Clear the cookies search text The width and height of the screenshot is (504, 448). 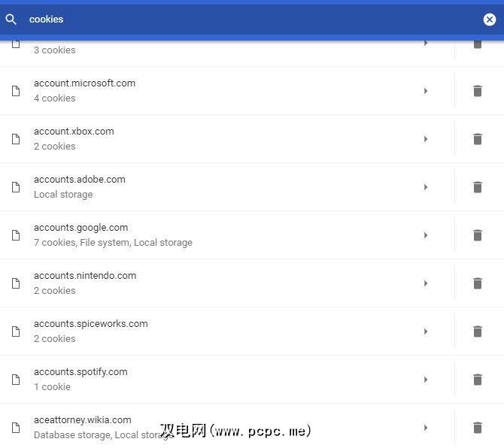[x=489, y=20]
